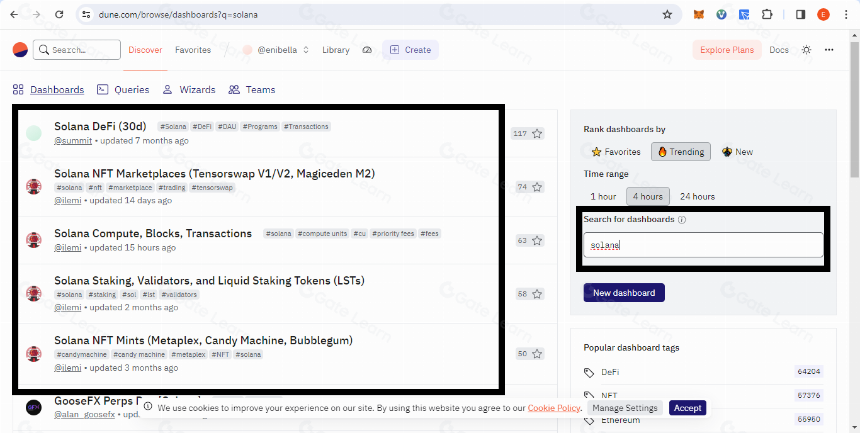
Task: Open the Docs link
Action: coord(779,50)
